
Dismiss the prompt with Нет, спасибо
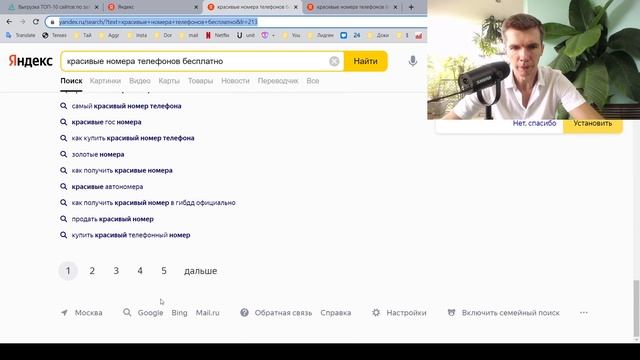pos(534,123)
